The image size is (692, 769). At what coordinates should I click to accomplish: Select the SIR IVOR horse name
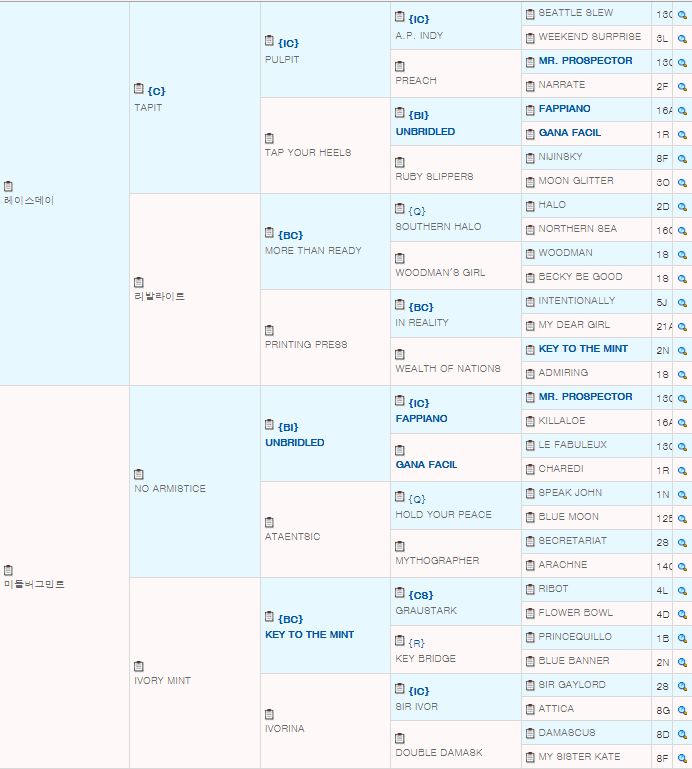click(417, 707)
